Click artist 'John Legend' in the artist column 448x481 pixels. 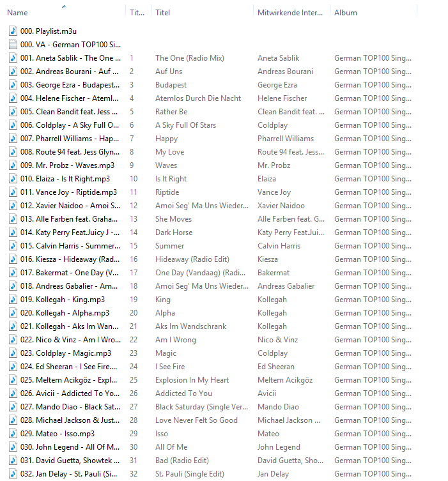click(x=279, y=447)
